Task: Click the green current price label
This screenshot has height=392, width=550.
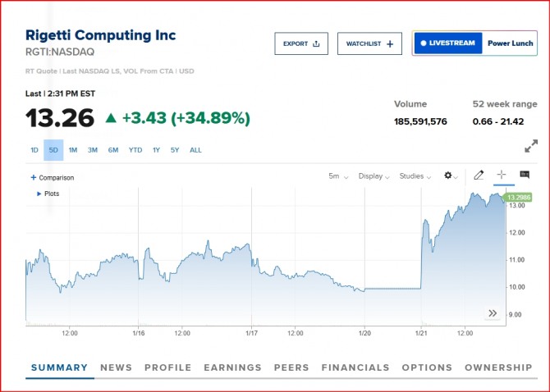Action: pyautogui.click(x=516, y=198)
